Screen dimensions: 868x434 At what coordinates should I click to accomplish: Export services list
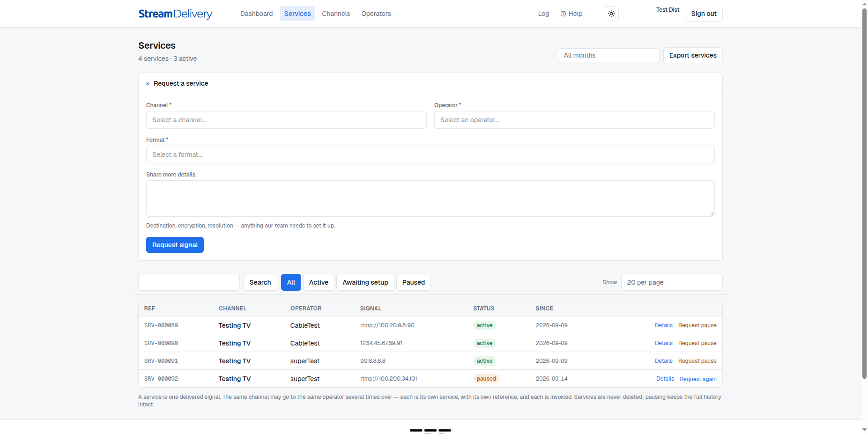(x=693, y=55)
